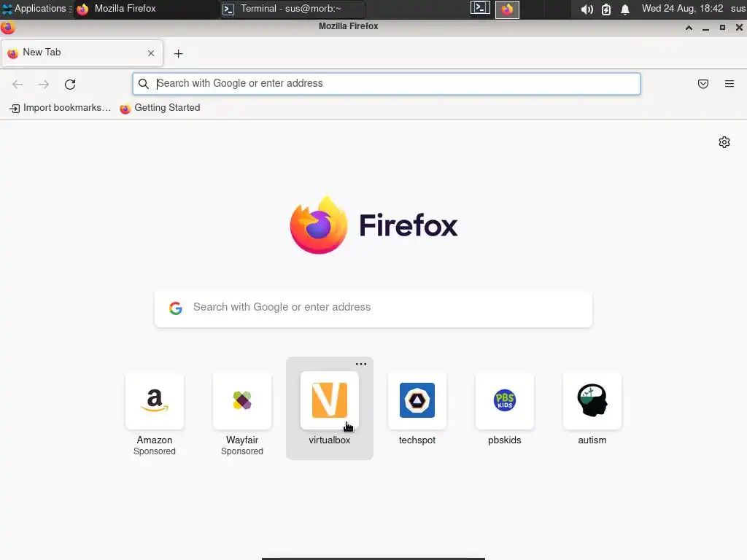Click Import bookmarks in bookmarks toolbar
The width and height of the screenshot is (747, 560).
(60, 108)
